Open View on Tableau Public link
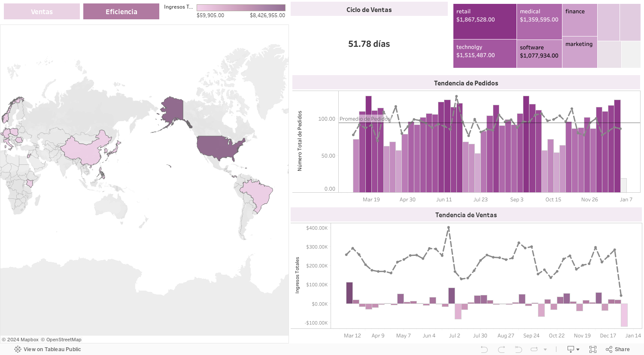 pos(52,349)
